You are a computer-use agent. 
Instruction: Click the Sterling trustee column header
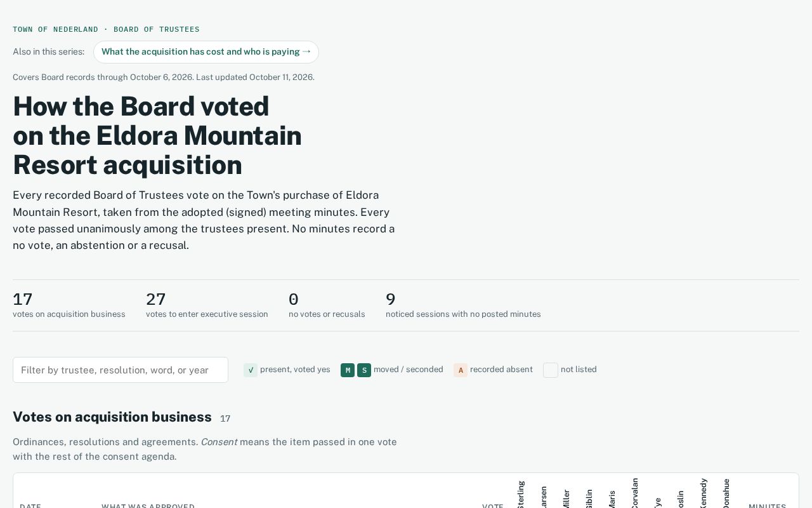click(521, 494)
